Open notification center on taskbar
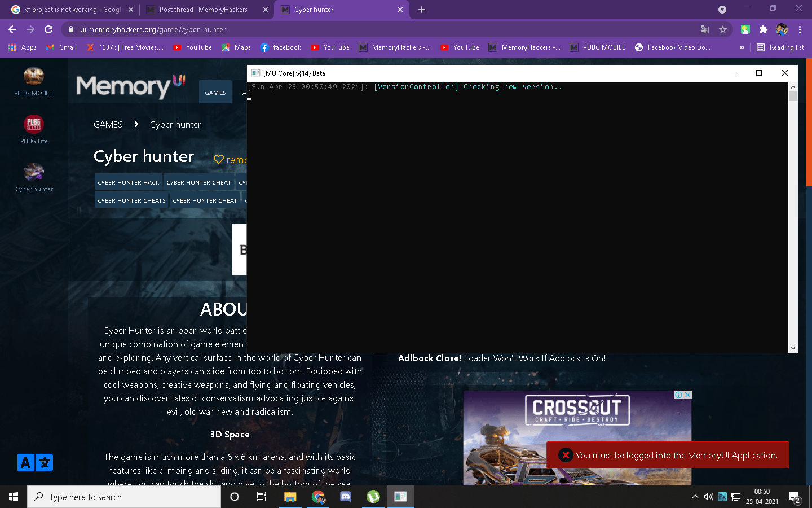The image size is (812, 508). [x=795, y=497]
